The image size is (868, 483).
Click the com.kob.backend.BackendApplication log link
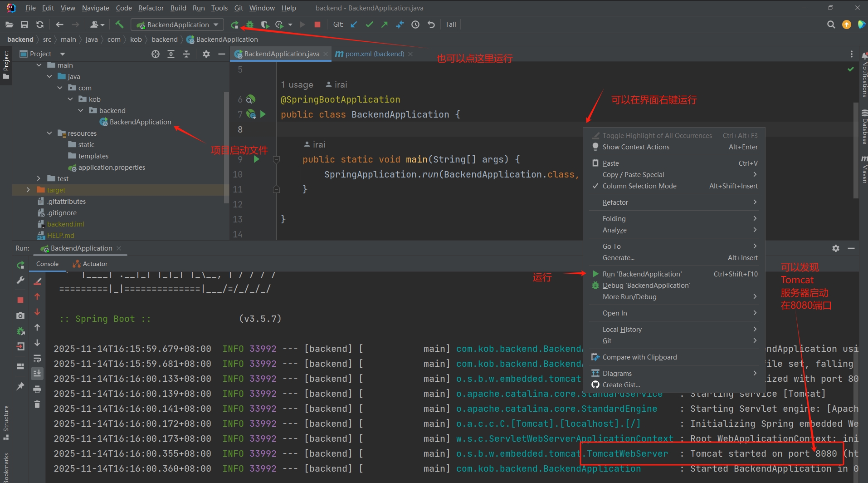(x=548, y=469)
